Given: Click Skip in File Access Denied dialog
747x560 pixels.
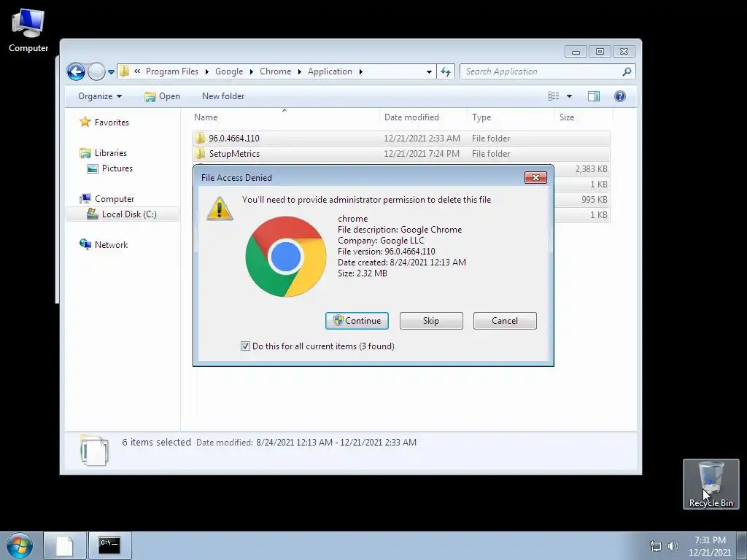Looking at the screenshot, I should pyautogui.click(x=431, y=321).
